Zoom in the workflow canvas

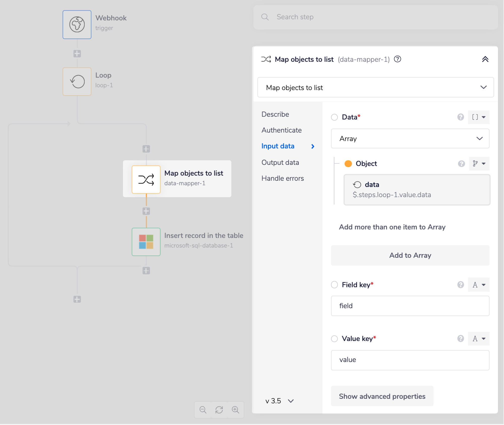pyautogui.click(x=235, y=410)
